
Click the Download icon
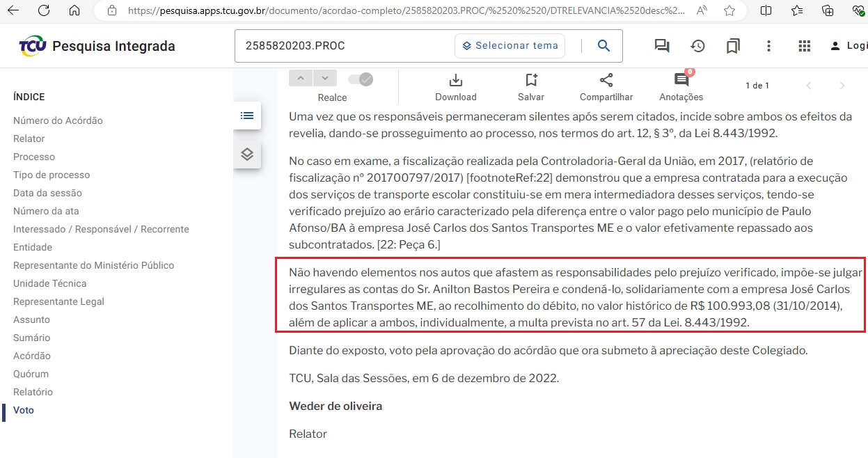(x=455, y=80)
